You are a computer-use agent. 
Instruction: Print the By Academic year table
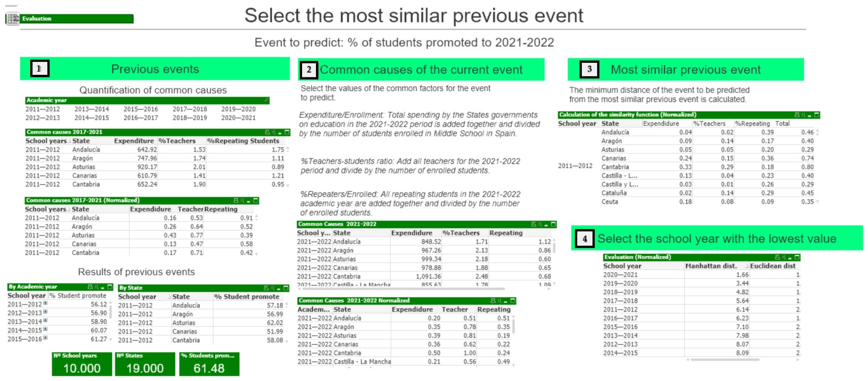click(90, 287)
